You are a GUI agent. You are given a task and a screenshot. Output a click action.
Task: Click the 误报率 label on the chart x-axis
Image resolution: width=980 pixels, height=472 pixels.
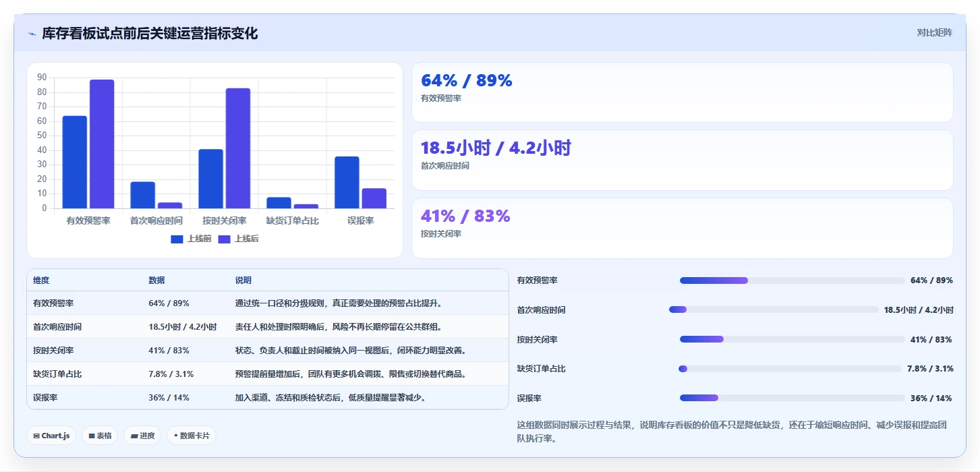pyautogui.click(x=361, y=220)
